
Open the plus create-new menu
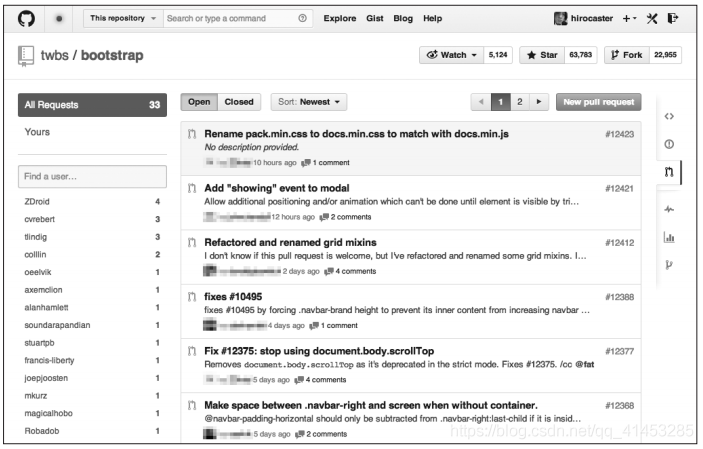pyautogui.click(x=629, y=18)
